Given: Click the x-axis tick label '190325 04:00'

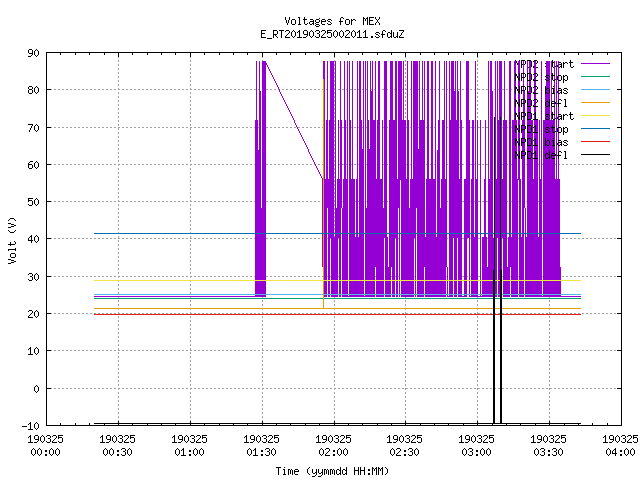Looking at the screenshot, I should pyautogui.click(x=620, y=446).
